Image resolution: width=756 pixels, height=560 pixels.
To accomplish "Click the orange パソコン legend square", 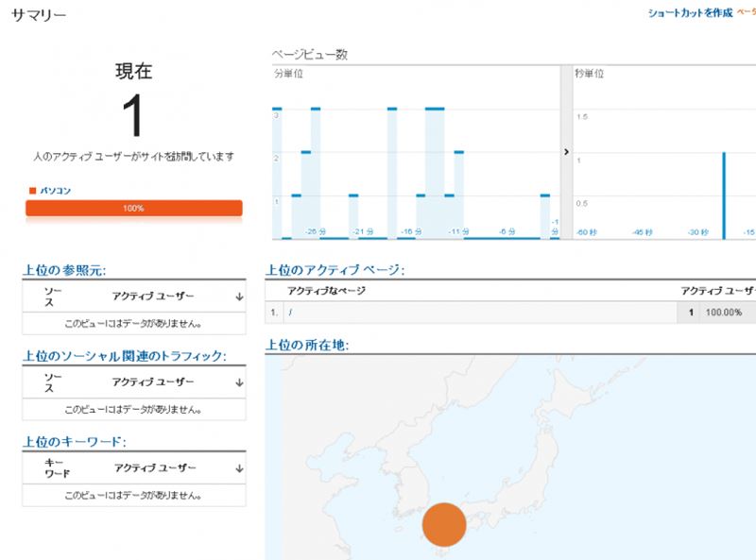I will [x=33, y=191].
